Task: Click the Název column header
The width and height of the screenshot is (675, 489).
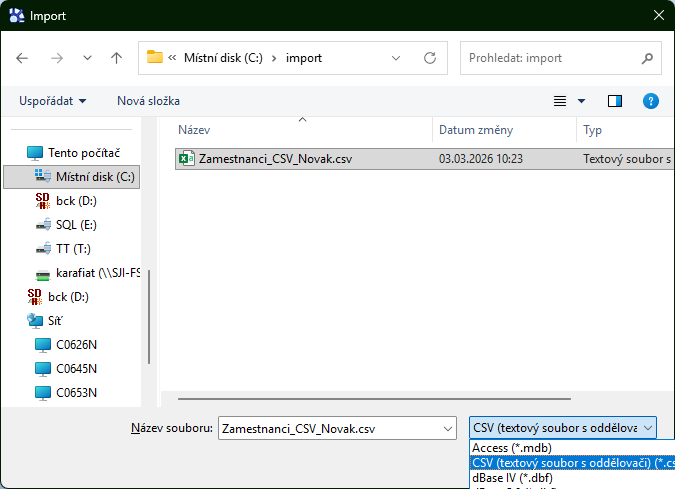Action: point(300,131)
